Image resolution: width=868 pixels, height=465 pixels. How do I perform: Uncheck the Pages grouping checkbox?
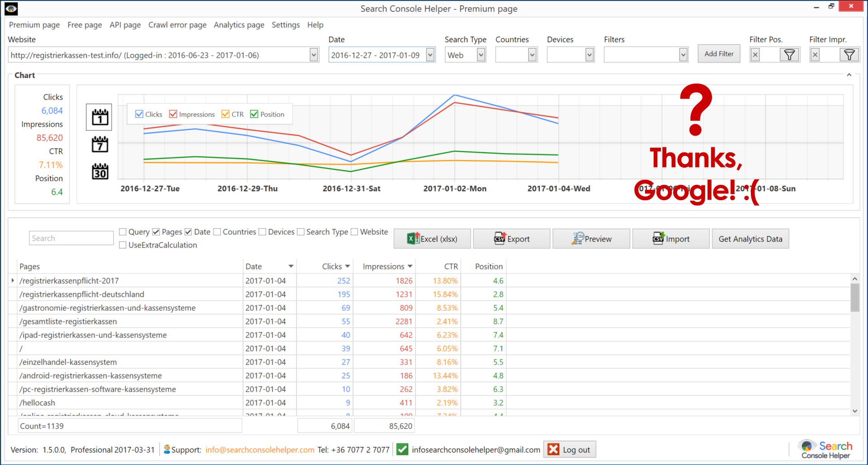click(156, 232)
